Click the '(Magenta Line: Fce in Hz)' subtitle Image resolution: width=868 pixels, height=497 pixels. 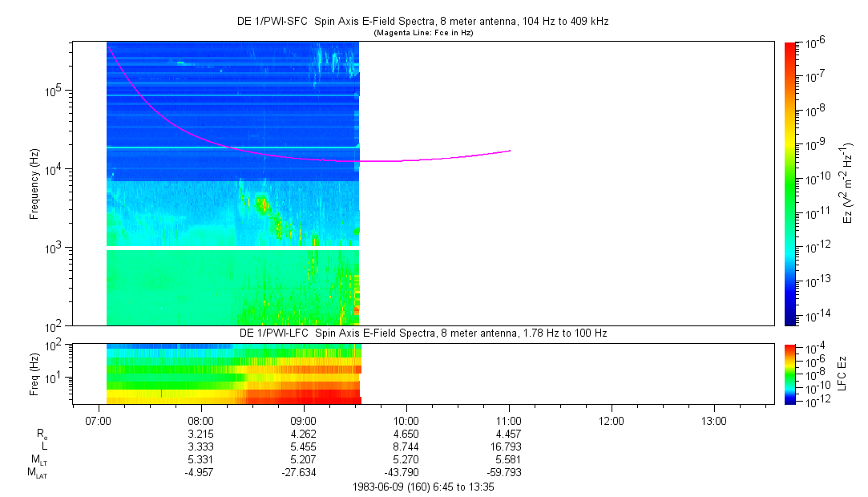click(x=423, y=33)
